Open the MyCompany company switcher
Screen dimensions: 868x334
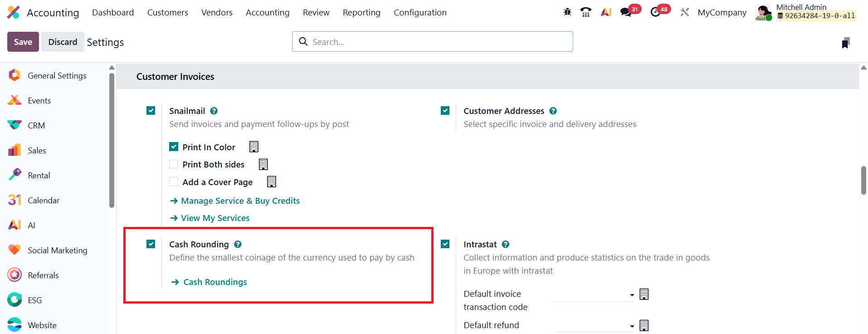coord(722,12)
